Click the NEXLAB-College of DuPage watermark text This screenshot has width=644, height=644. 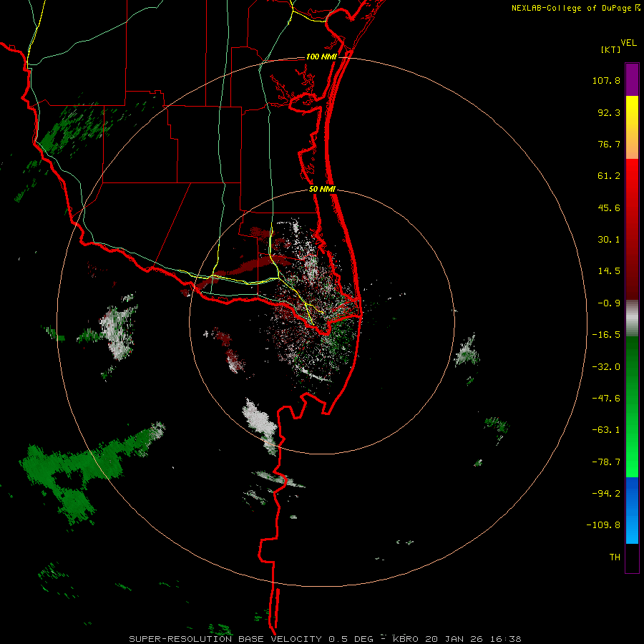[x=571, y=8]
